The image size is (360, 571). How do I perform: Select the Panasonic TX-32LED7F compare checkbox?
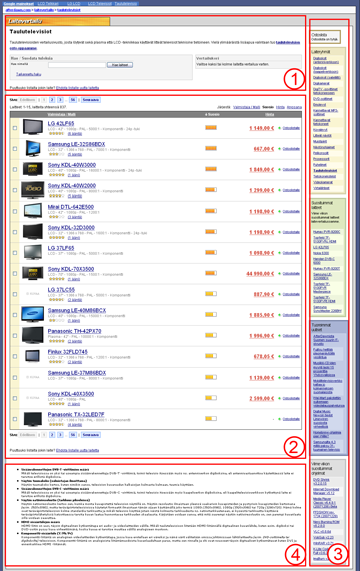[15, 419]
